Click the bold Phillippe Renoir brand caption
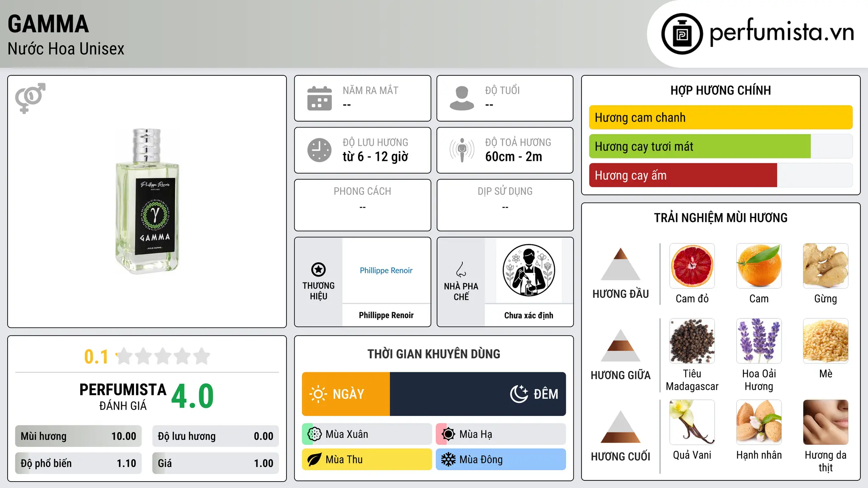The image size is (868, 488). point(386,315)
